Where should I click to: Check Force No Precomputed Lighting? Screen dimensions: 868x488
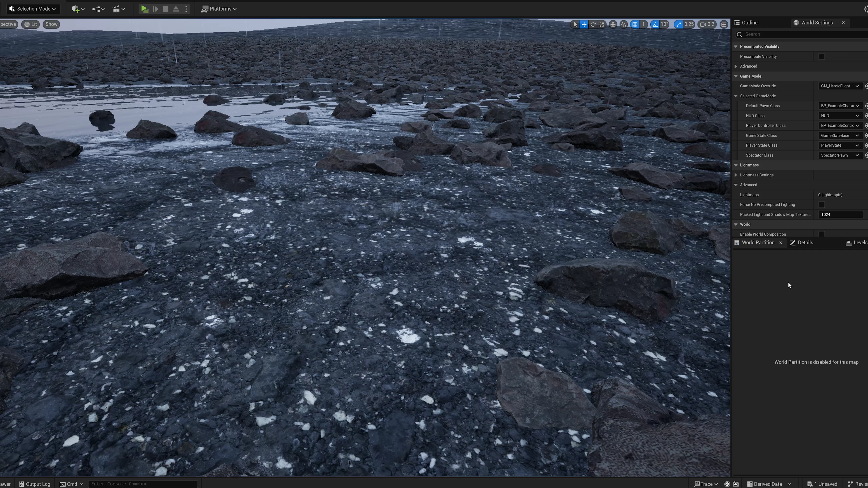tap(821, 205)
